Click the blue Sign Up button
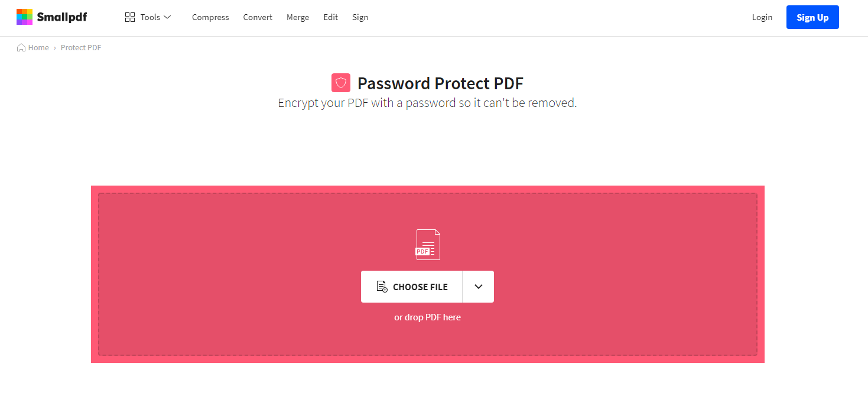This screenshot has height=396, width=868. pos(812,17)
